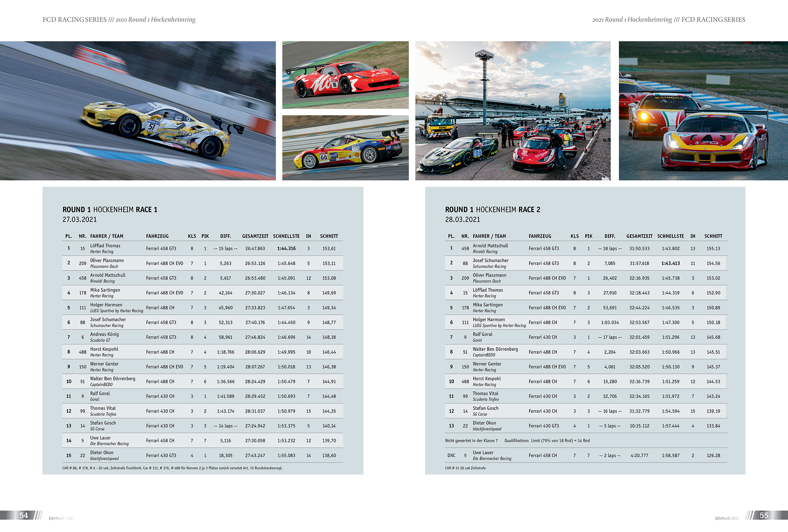
Task: Click Arnold Mattschull in Race 2 results
Action: pos(490,246)
